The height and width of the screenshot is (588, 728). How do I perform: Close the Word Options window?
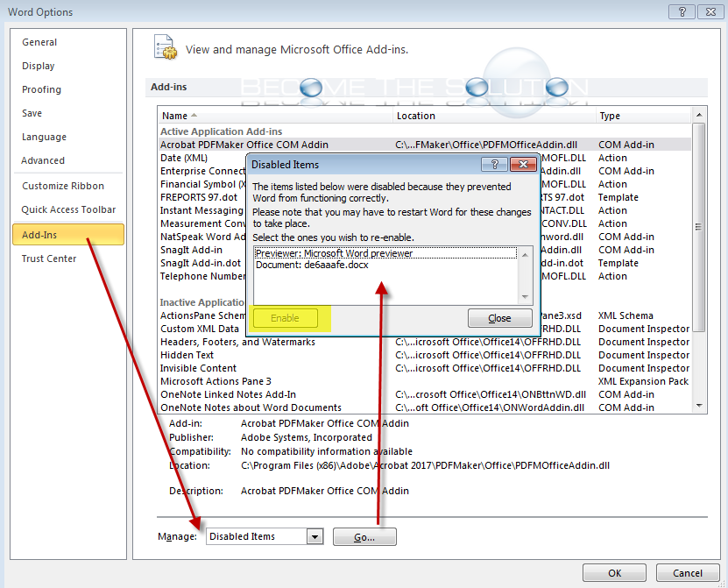tap(710, 11)
